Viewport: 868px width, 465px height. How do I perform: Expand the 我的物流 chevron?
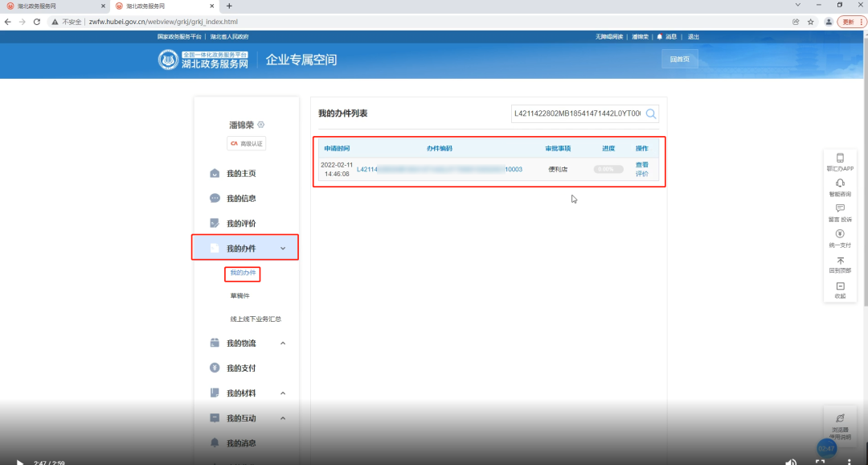point(283,343)
